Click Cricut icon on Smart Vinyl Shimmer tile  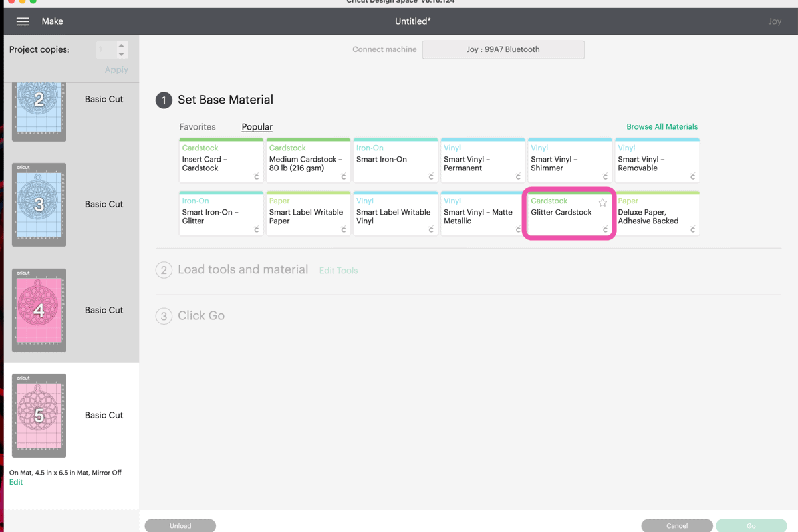pyautogui.click(x=605, y=176)
